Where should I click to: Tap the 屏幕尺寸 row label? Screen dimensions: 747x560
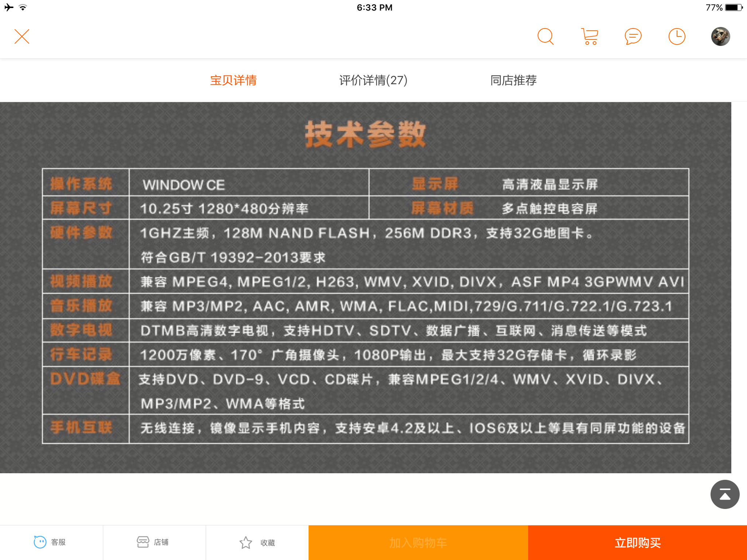[x=81, y=208]
